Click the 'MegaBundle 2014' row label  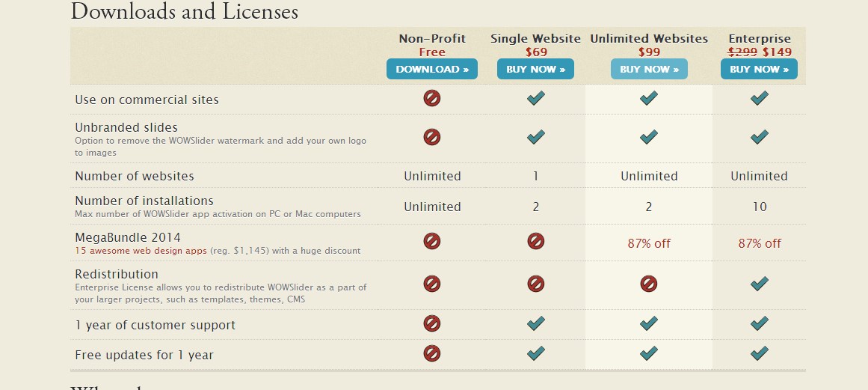128,237
